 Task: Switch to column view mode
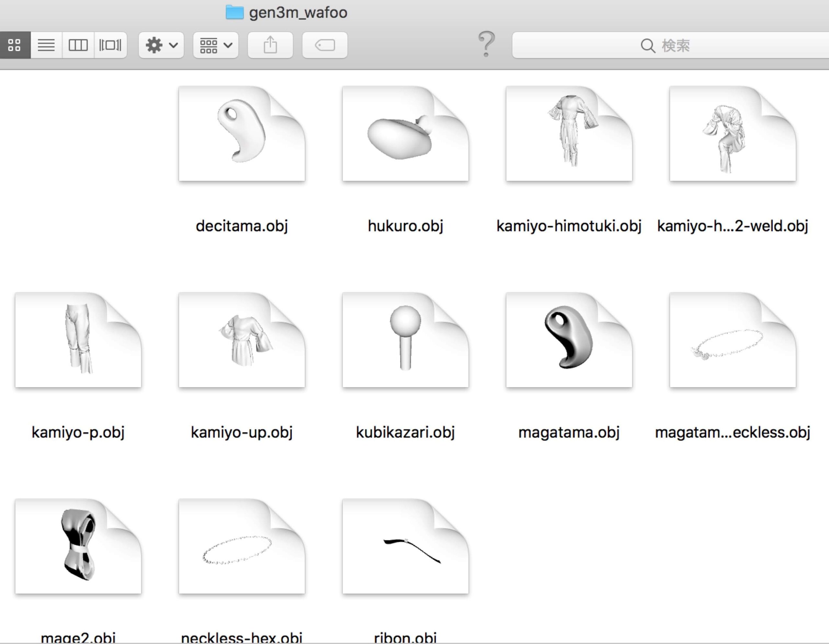[78, 45]
